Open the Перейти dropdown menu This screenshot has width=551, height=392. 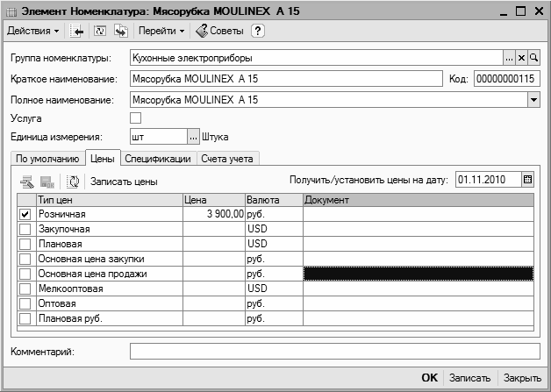click(161, 32)
